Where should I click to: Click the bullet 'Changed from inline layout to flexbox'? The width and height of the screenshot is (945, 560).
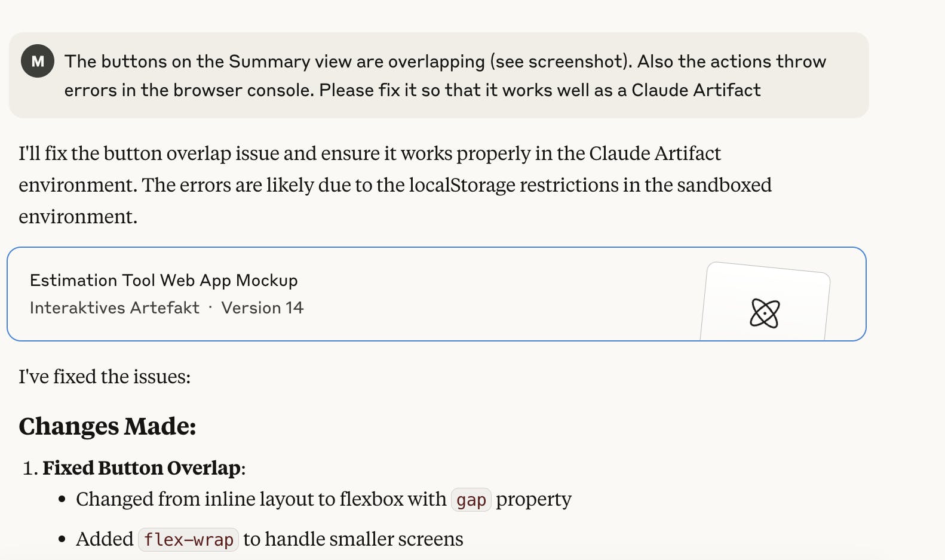point(324,499)
